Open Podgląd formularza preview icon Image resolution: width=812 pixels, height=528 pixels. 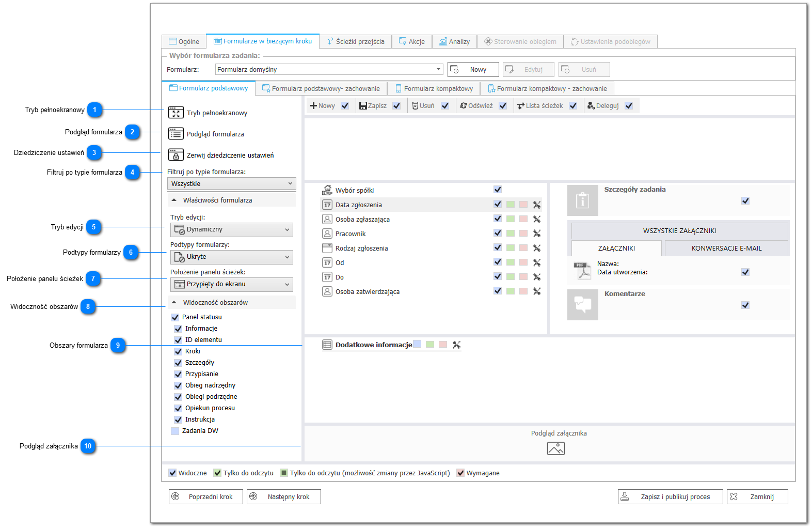click(x=176, y=134)
